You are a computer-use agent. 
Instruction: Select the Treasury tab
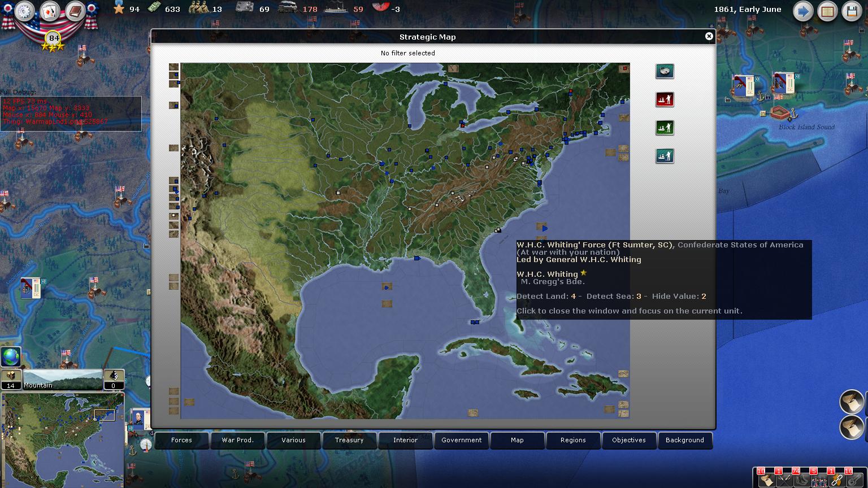pos(349,440)
